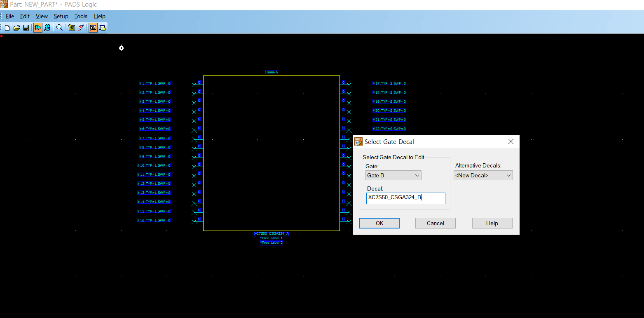Select pin label #5:TYP=L SWP=0
The image size is (644, 318).
[155, 120]
